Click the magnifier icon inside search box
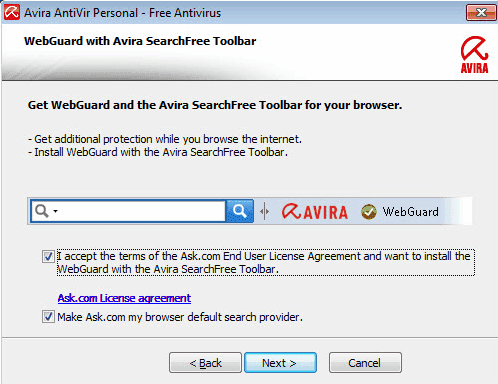The height and width of the screenshot is (384, 498). pyautogui.click(x=42, y=211)
